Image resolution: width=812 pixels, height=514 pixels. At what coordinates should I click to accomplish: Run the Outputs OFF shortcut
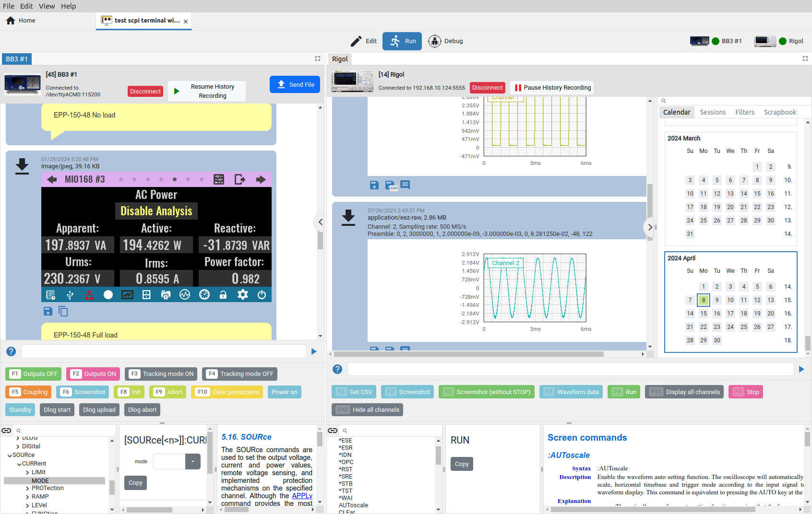[34, 374]
